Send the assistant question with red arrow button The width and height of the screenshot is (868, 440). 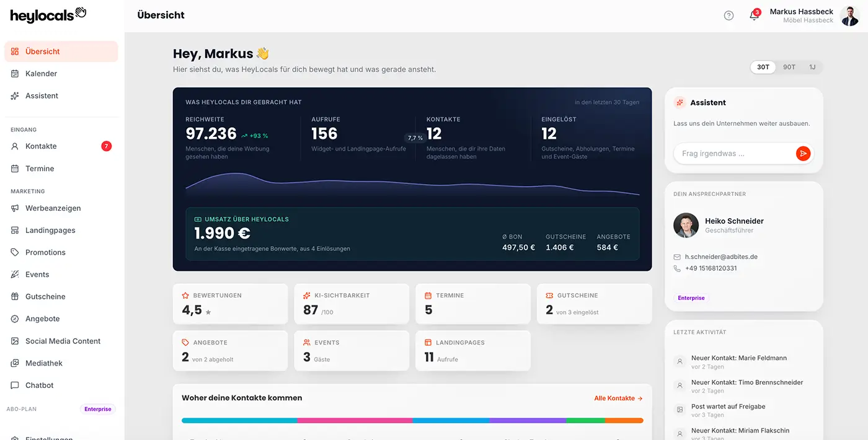pos(803,154)
